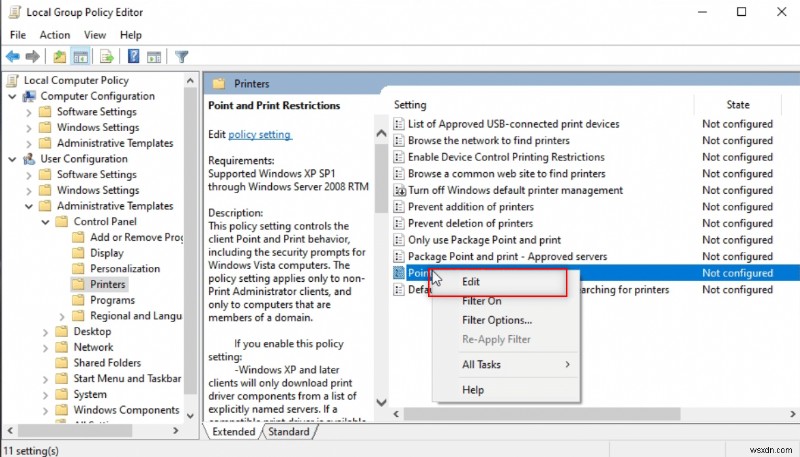Click description pane scroll up arrow
This screenshot has width=800, height=457.
381,134
